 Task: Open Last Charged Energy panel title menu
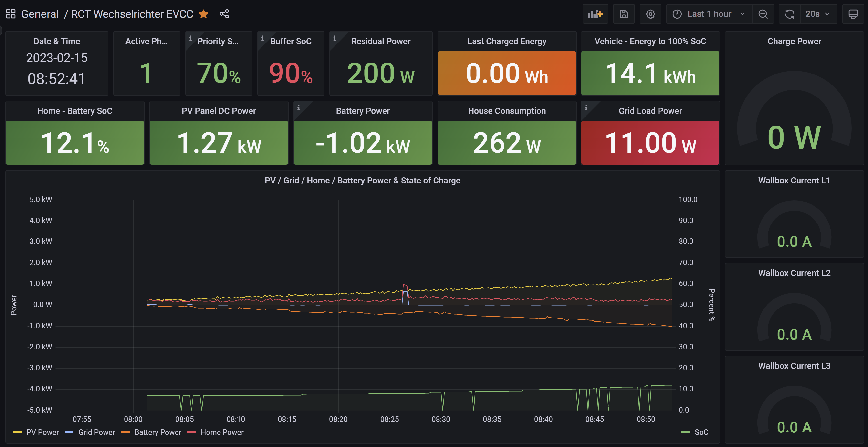(507, 41)
